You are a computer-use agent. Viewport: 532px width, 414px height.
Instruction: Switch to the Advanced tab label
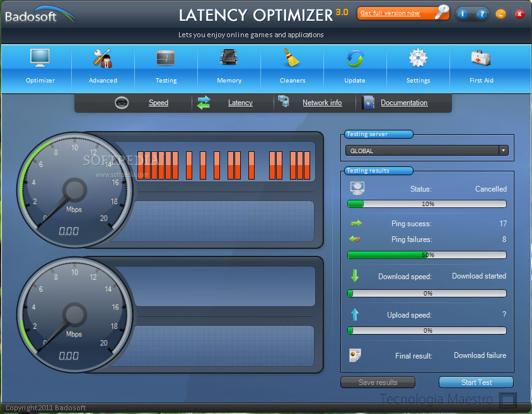coord(103,81)
